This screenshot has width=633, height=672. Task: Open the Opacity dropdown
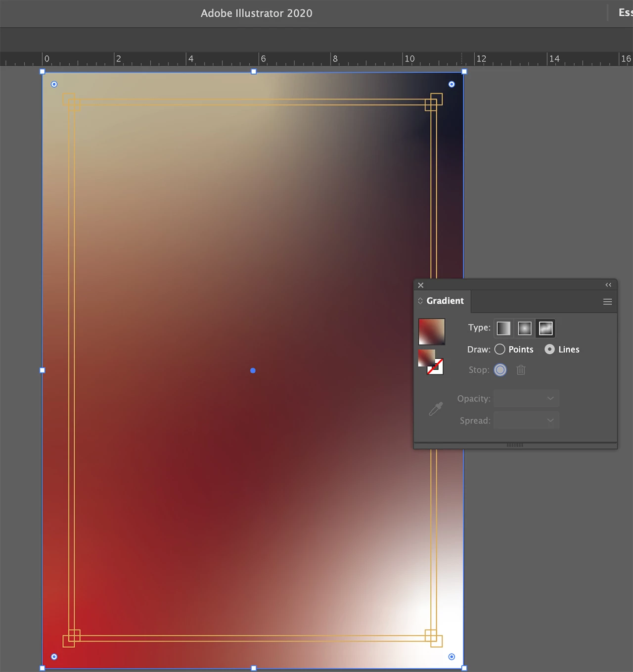[x=526, y=398]
